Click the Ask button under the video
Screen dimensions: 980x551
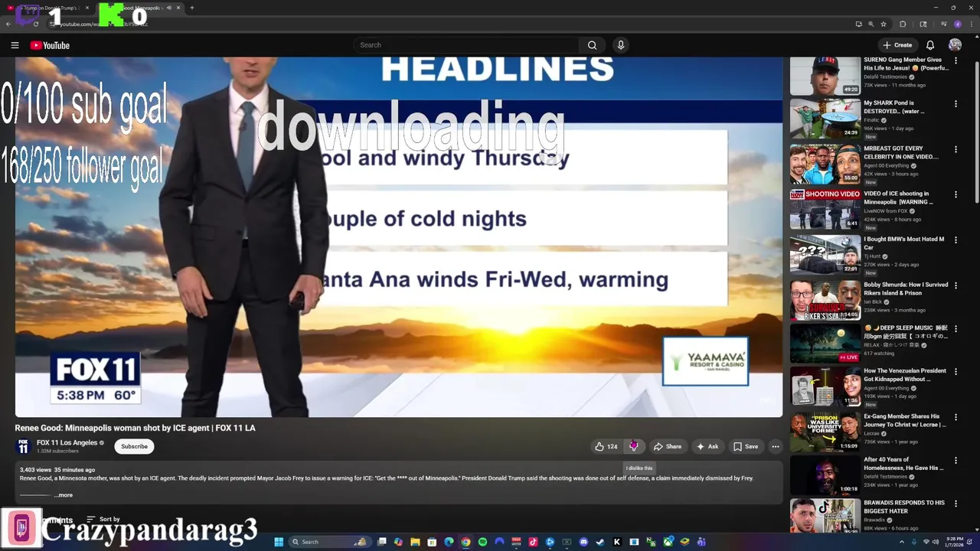point(707,446)
